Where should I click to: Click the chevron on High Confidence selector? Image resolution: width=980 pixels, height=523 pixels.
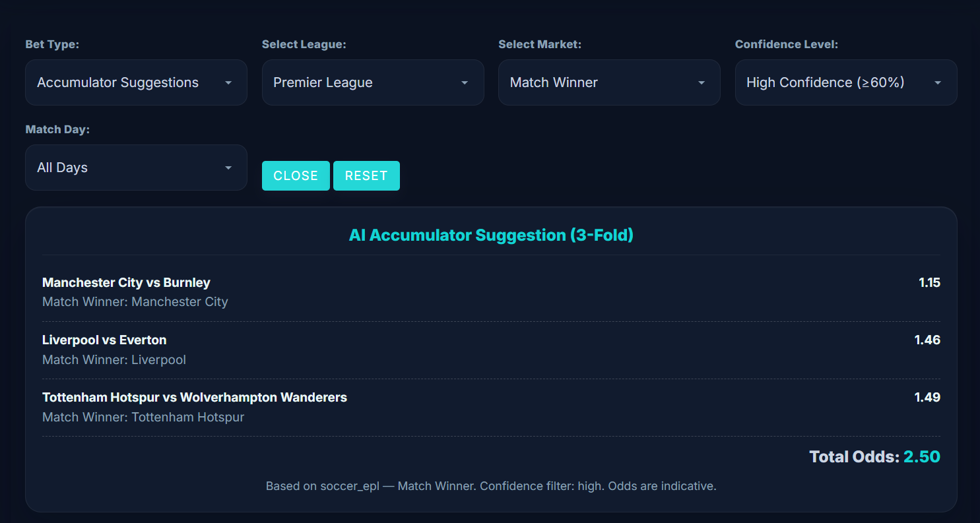938,82
